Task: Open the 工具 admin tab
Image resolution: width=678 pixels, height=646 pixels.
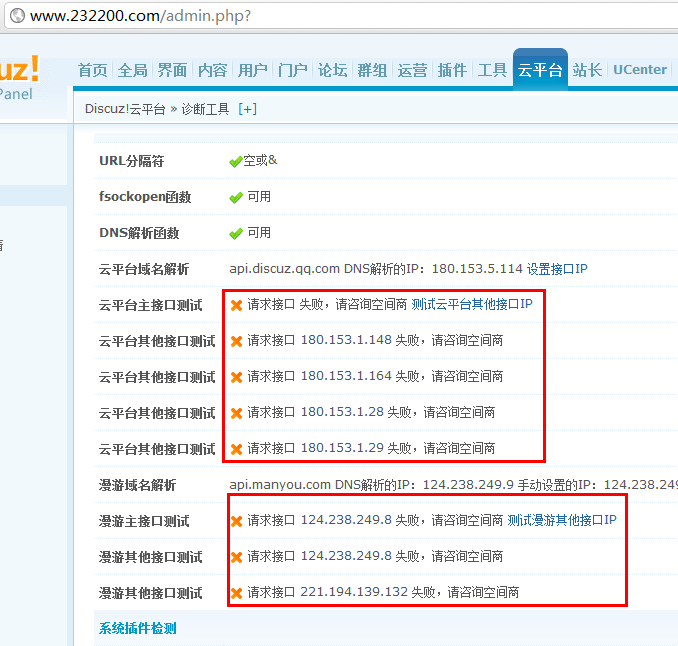Action: point(492,70)
